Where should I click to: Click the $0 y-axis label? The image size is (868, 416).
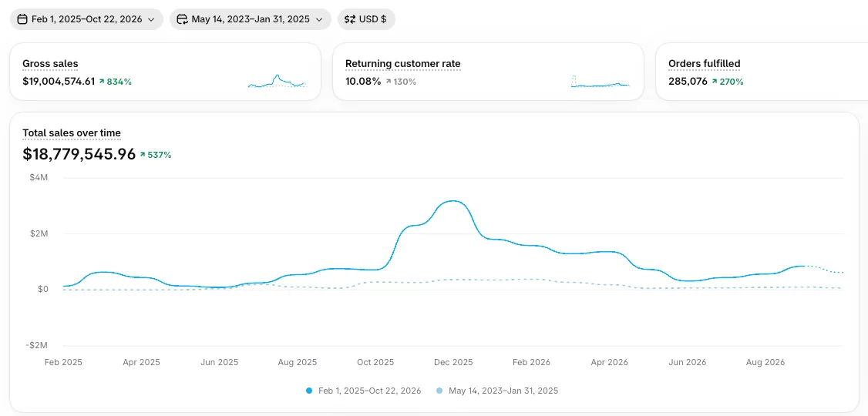pos(44,290)
